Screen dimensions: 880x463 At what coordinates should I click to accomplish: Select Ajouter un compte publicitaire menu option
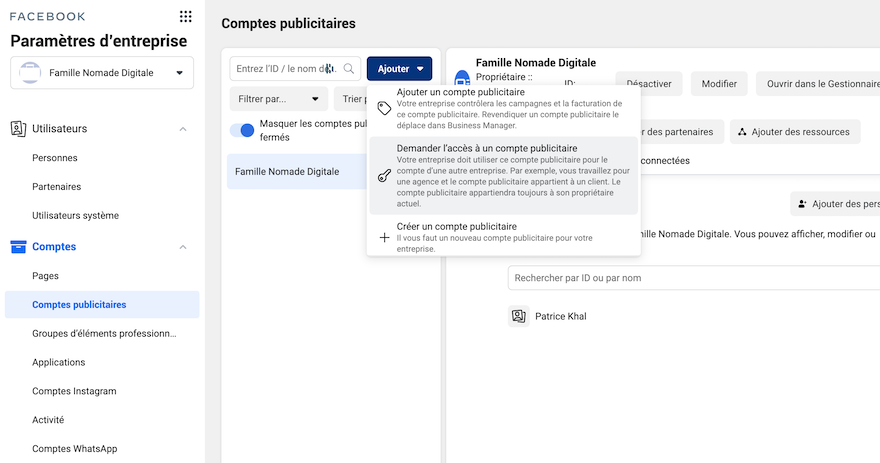(x=503, y=108)
